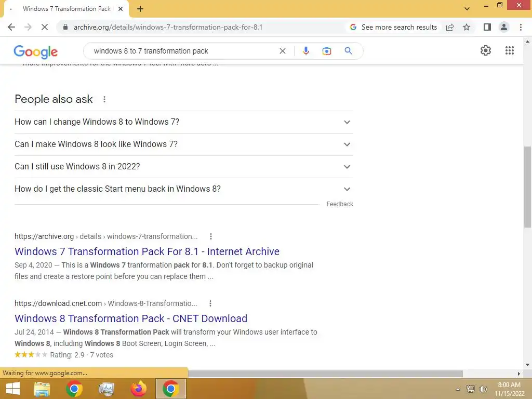Click horizontal scrollbar right arrow
The width and height of the screenshot is (532, 399).
(518, 374)
